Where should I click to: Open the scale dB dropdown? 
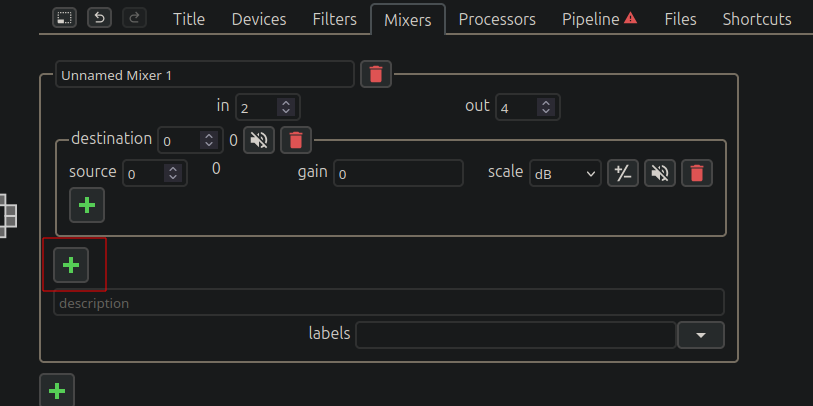click(565, 174)
